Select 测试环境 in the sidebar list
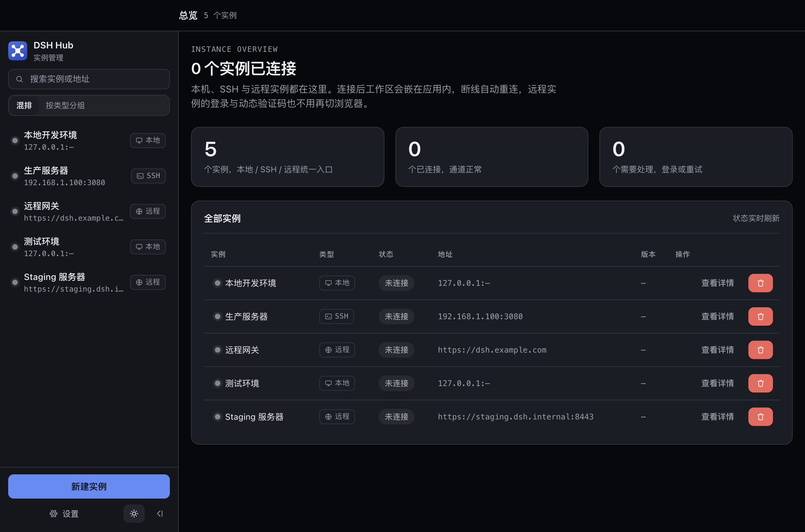Viewport: 805px width, 532px height. [x=89, y=247]
